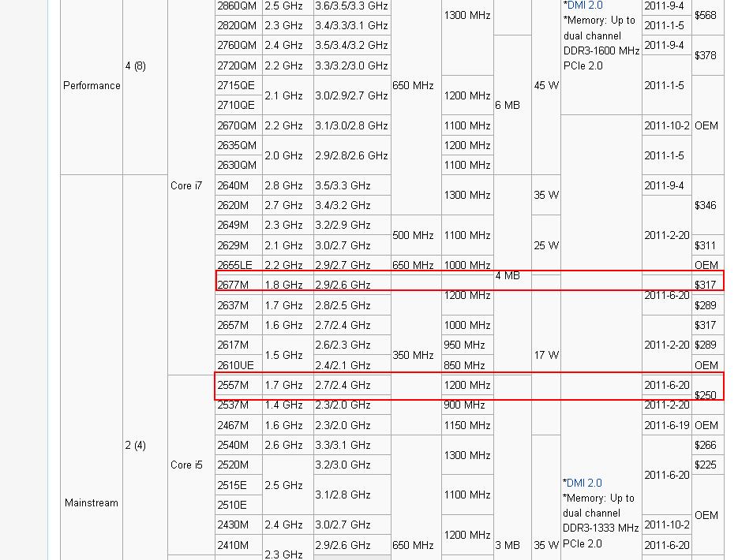Click the 2430M model cell
738x560 pixels.
point(238,525)
